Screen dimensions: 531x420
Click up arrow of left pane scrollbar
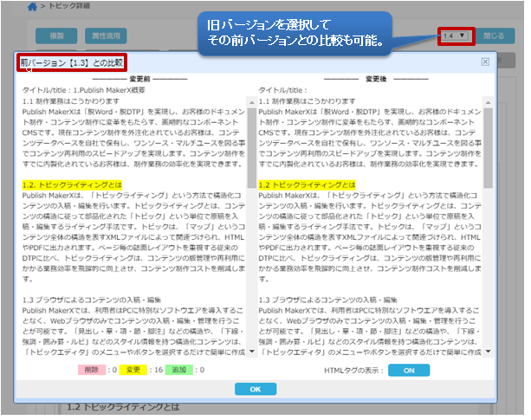coord(251,102)
